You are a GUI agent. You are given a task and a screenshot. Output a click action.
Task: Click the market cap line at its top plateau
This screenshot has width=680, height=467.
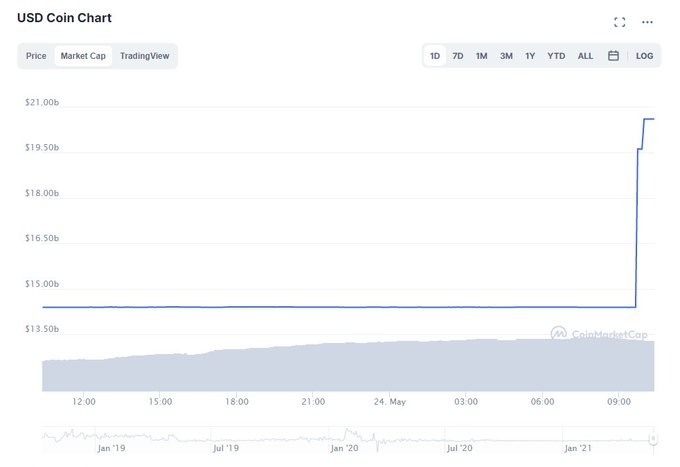[x=649, y=119]
